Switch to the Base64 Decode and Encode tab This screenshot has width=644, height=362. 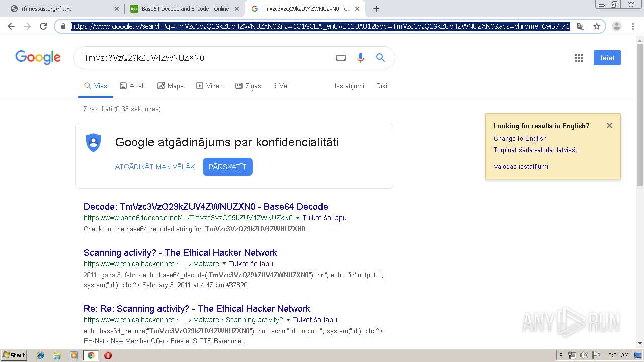click(x=184, y=9)
